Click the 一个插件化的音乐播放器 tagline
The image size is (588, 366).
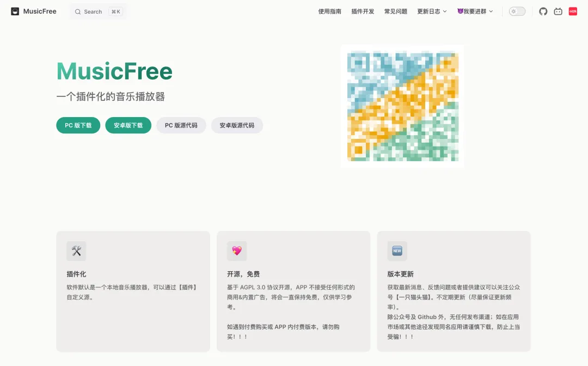111,96
